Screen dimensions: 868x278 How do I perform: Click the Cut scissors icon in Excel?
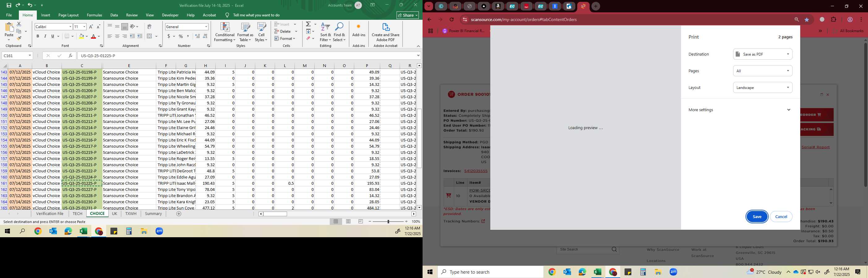(19, 24)
